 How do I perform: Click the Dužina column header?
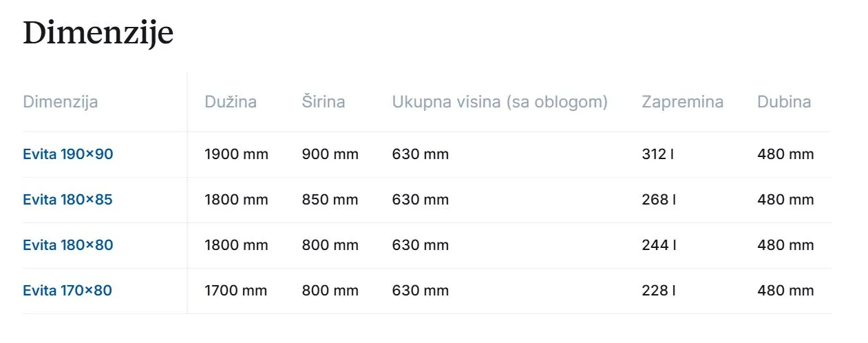(x=231, y=102)
